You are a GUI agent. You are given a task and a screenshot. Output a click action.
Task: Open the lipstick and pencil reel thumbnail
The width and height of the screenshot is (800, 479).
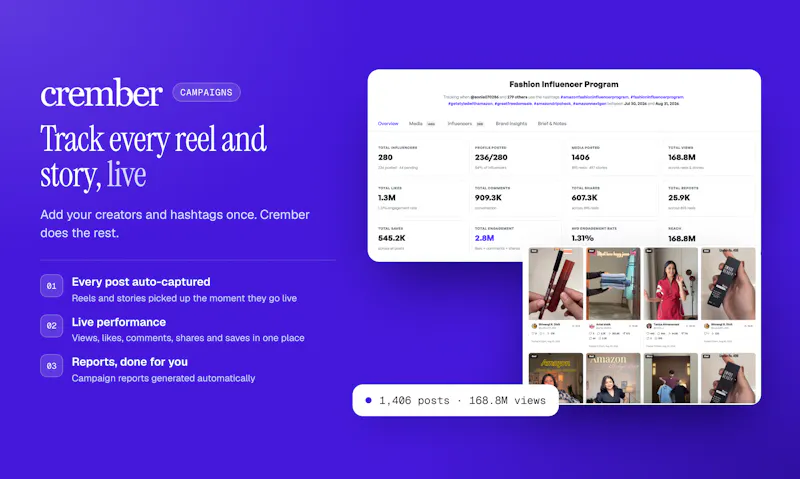point(556,284)
